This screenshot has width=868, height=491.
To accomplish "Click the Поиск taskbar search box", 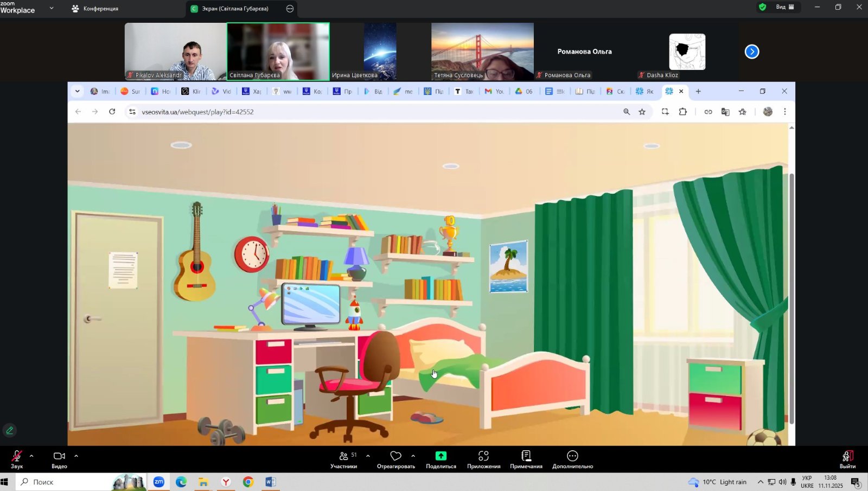I will 65,482.
